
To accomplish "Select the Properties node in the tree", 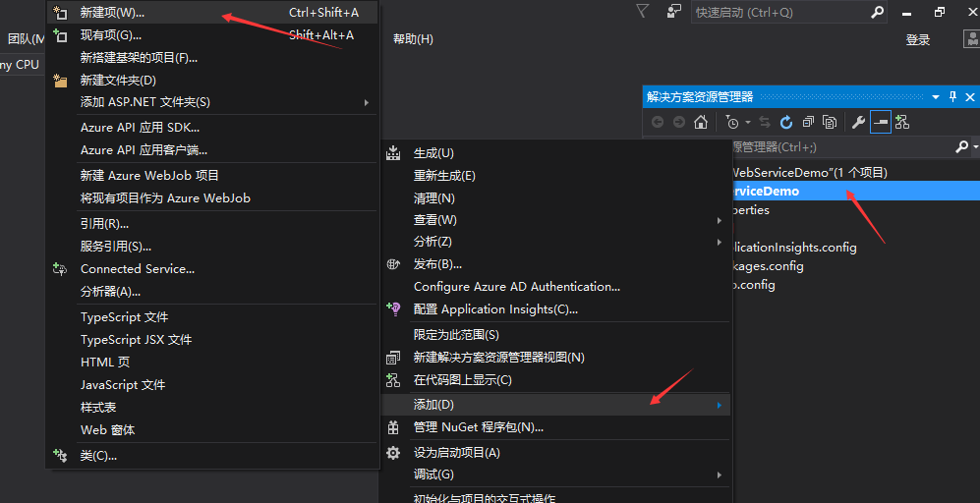I will click(x=750, y=210).
